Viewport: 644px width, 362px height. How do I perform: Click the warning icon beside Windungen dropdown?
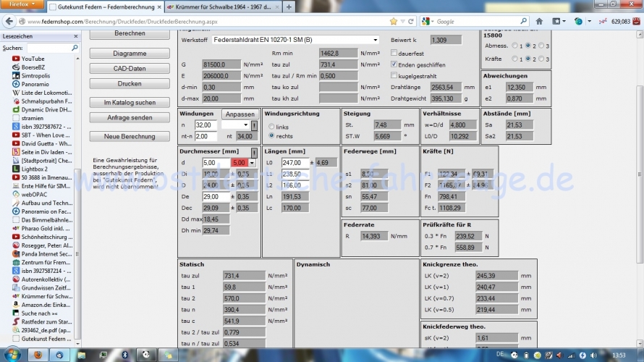(254, 125)
